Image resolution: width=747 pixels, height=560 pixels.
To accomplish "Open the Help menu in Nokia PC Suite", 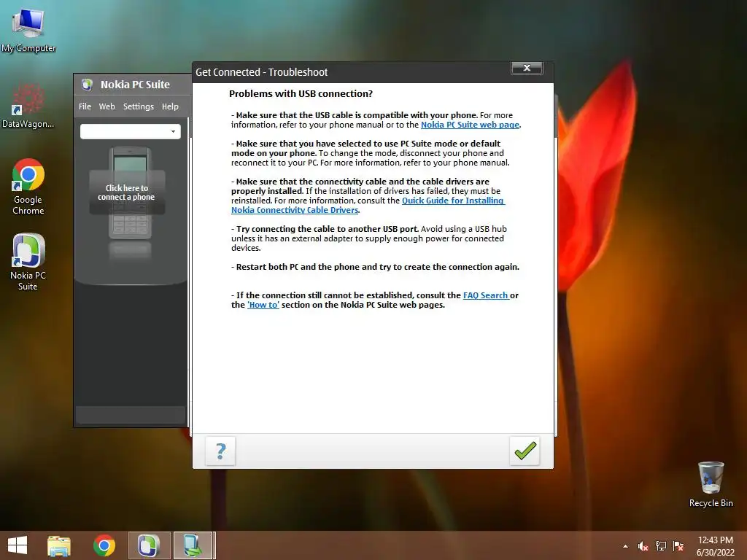I will 170,106.
